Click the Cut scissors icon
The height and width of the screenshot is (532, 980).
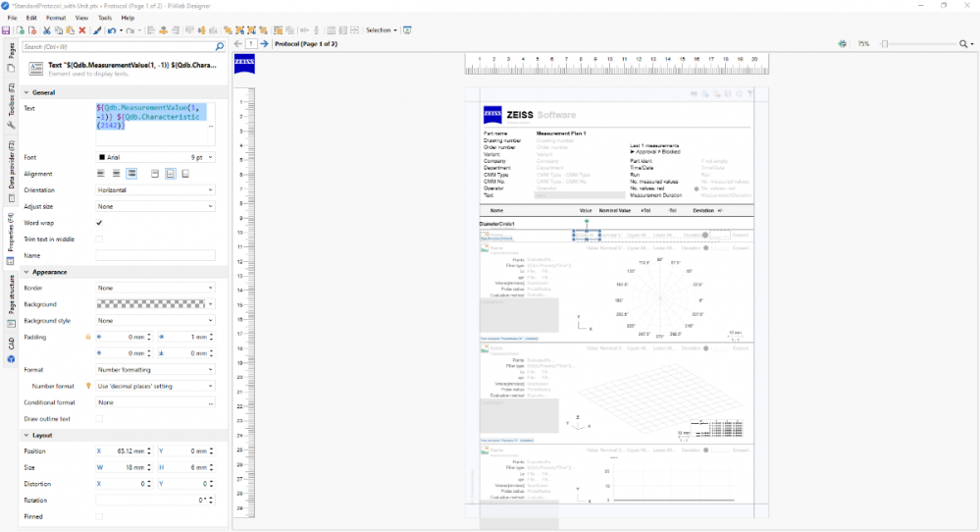46,30
